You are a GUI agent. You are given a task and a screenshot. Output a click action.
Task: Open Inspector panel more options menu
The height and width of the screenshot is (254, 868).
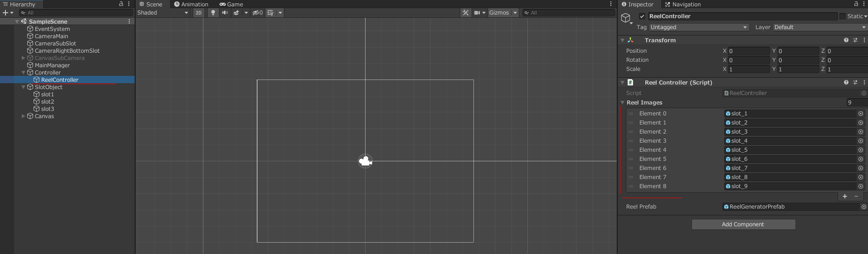tap(864, 4)
